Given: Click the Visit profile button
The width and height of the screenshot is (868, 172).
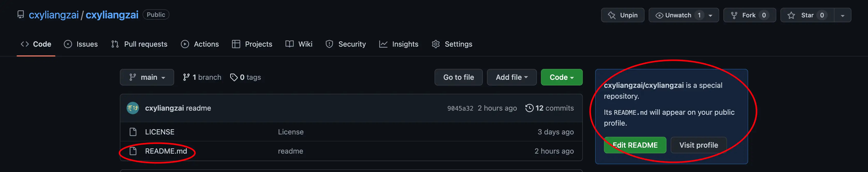Looking at the screenshot, I should [698, 145].
